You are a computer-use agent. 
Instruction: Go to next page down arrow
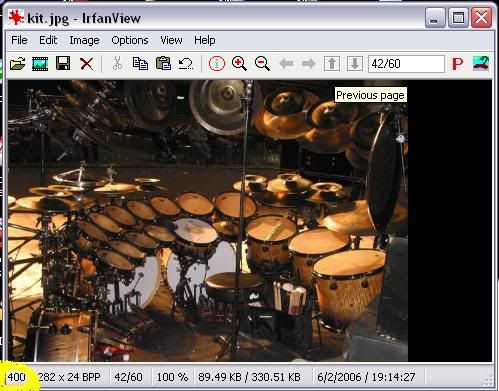(355, 63)
